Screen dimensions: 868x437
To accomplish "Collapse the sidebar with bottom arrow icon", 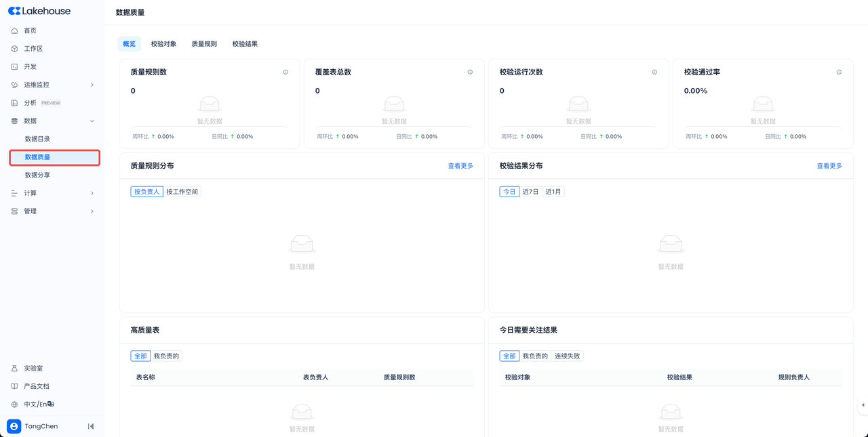I will 91,426.
